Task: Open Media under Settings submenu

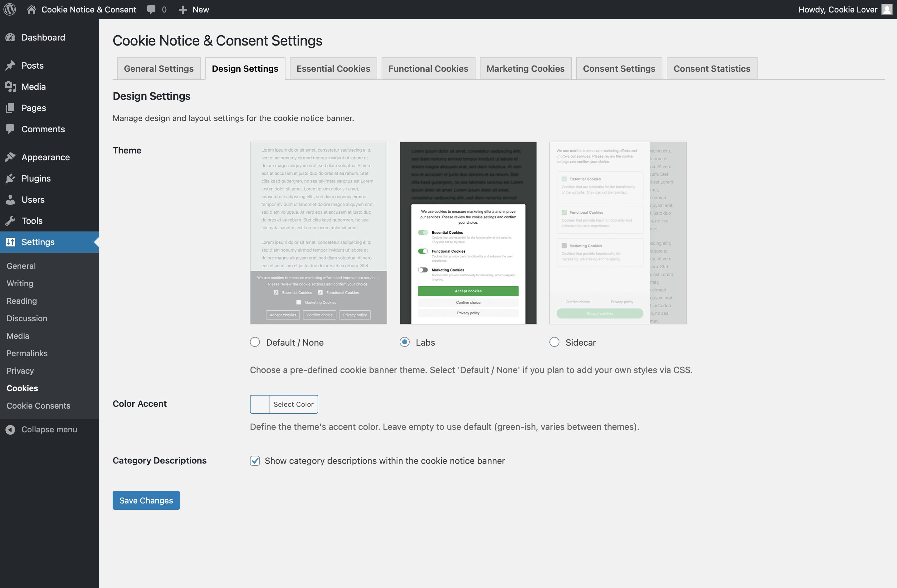Action: (x=18, y=335)
